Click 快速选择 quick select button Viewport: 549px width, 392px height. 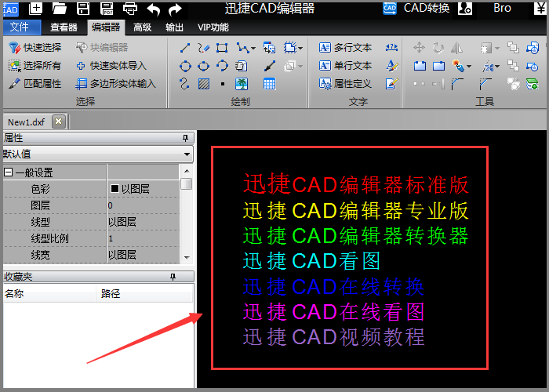pyautogui.click(x=35, y=48)
